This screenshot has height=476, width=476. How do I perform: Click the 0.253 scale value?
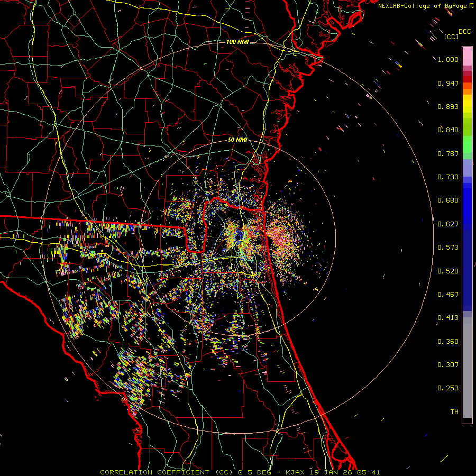click(x=448, y=388)
